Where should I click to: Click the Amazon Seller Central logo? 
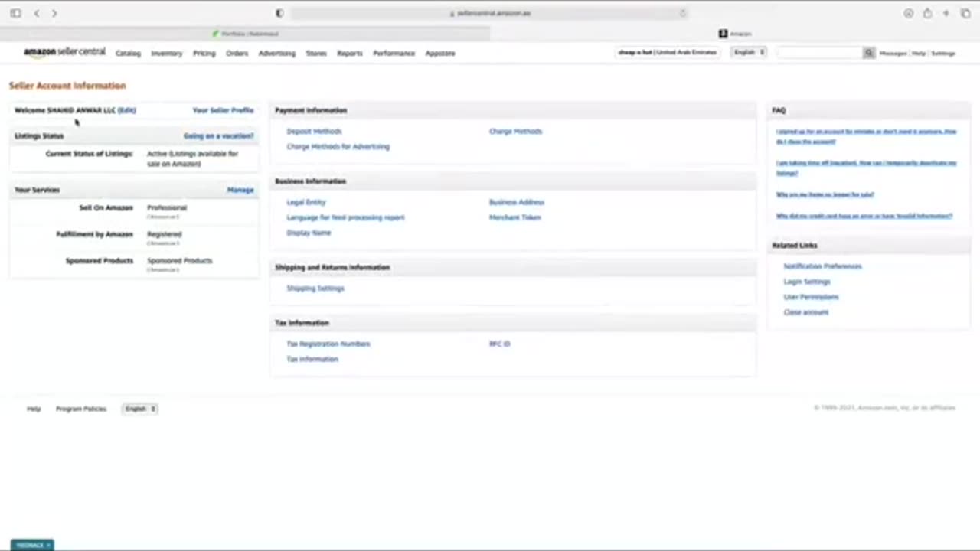click(x=64, y=52)
